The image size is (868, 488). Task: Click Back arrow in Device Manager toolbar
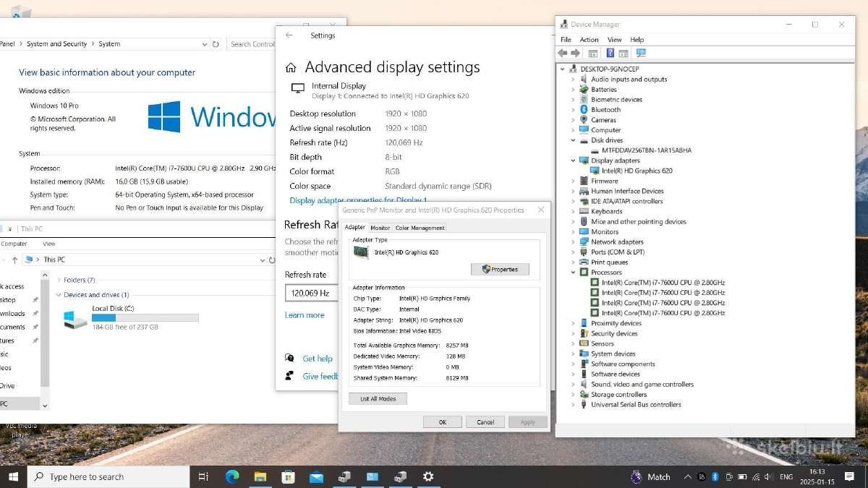(562, 53)
